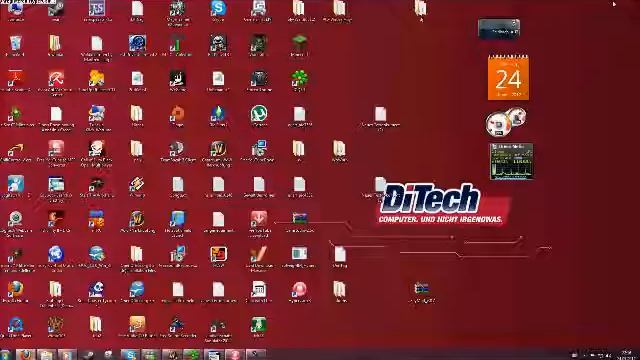Image resolution: width=640 pixels, height=360 pixels.
Task: Open the lone icon below the DiTech logo
Action: [x=421, y=289]
